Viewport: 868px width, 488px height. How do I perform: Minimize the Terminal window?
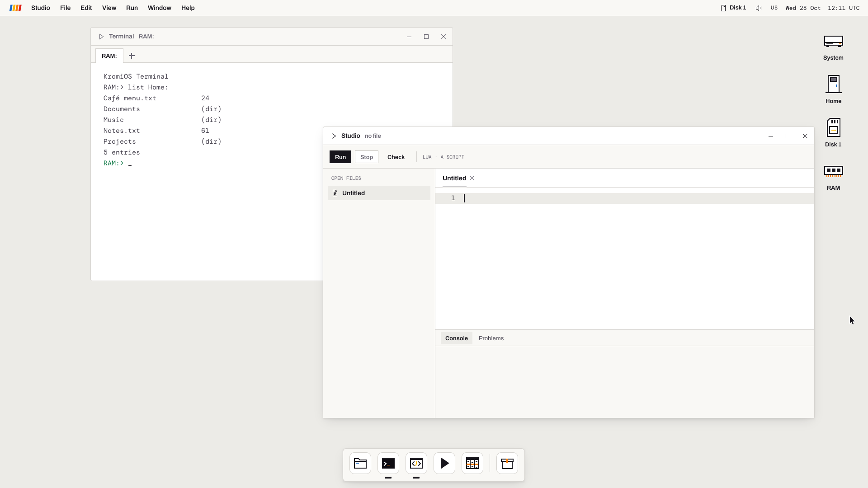coord(409,37)
